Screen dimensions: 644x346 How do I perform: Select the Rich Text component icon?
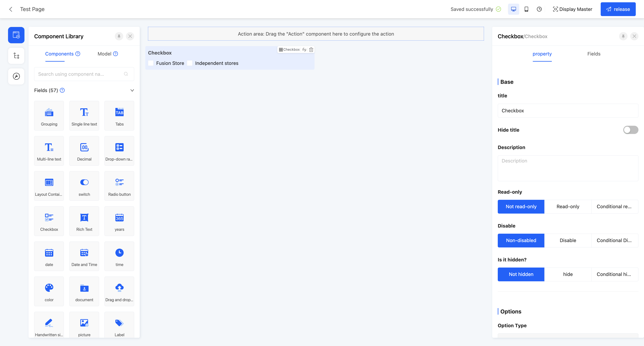click(84, 221)
